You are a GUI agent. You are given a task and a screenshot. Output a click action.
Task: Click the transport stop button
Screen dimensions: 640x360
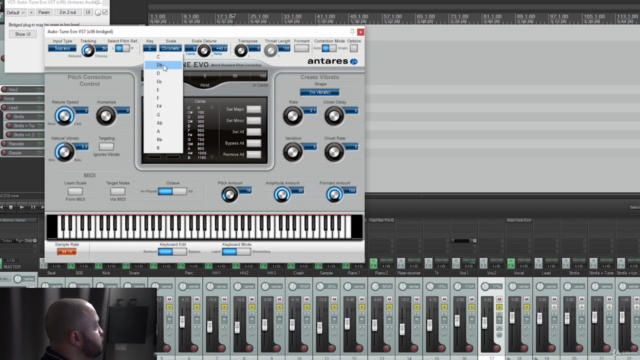(x=11, y=207)
